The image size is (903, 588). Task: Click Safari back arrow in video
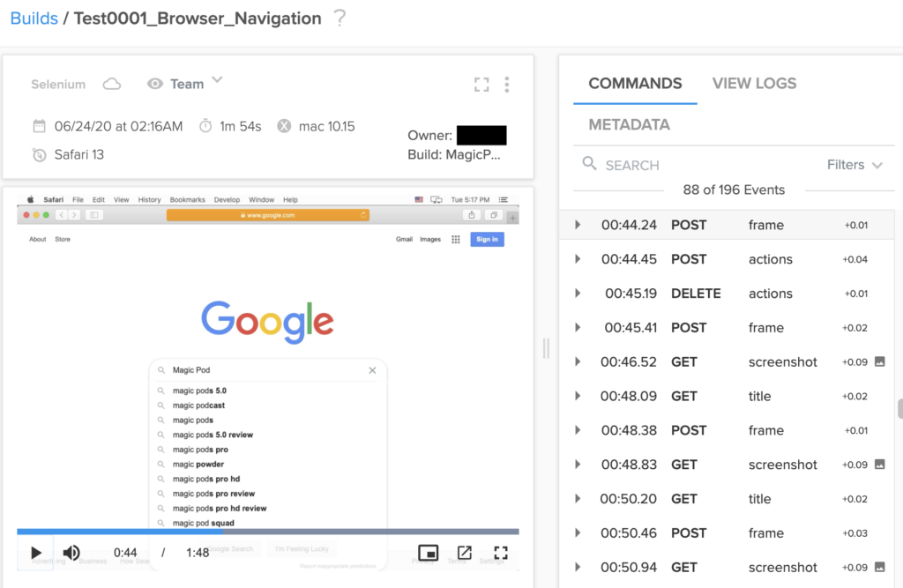pyautogui.click(x=62, y=215)
